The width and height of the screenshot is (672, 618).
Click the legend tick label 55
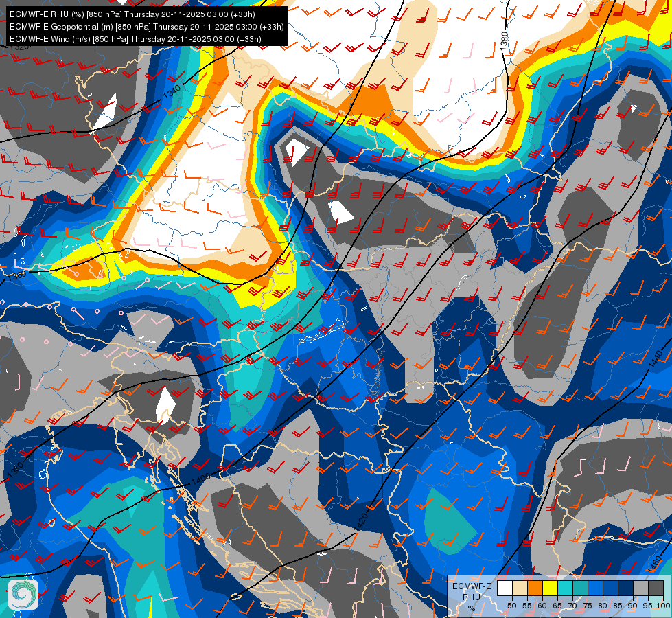coord(527,606)
